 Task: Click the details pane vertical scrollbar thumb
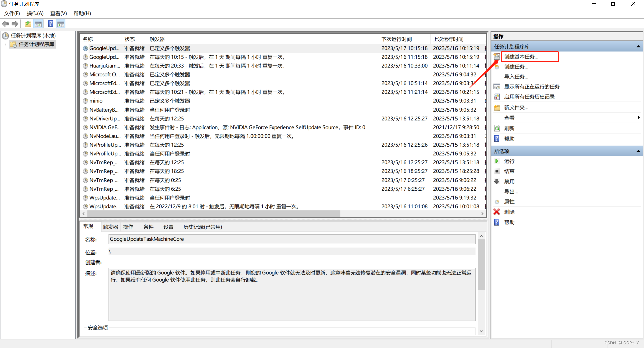[x=481, y=265]
